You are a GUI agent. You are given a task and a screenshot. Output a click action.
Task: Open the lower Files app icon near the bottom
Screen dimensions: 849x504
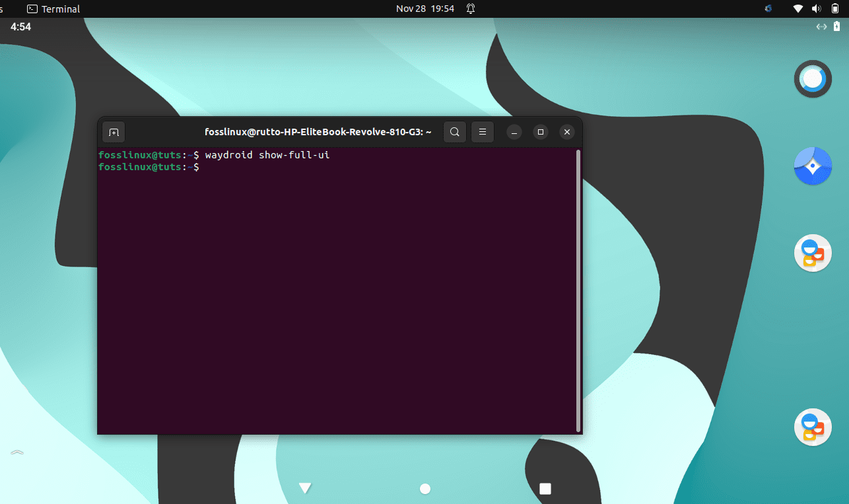pos(813,427)
